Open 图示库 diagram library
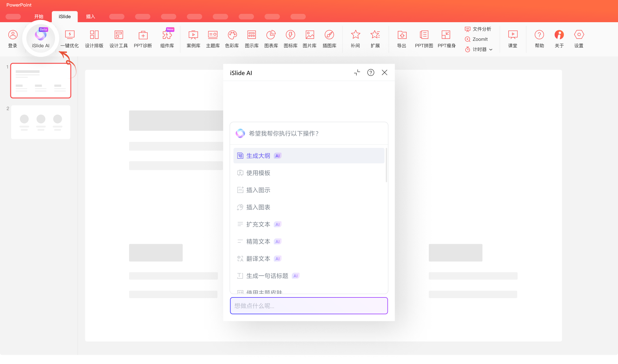618x364 pixels. [x=252, y=39]
